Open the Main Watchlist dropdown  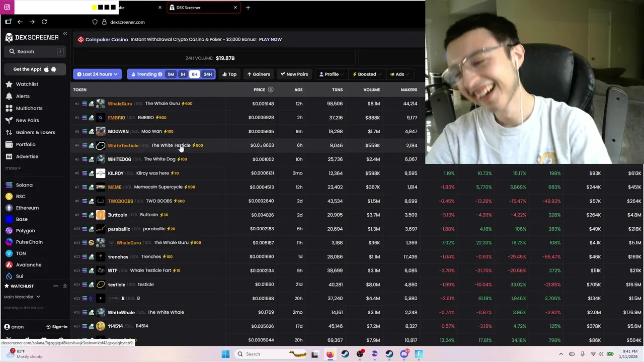pyautogui.click(x=22, y=297)
